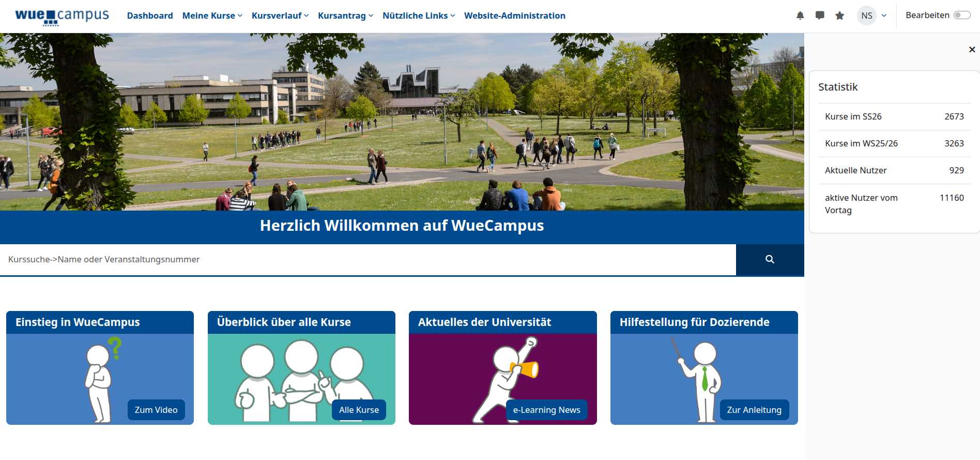This screenshot has height=460, width=980.
Task: Open the Kursverlauf dropdown
Action: point(280,16)
